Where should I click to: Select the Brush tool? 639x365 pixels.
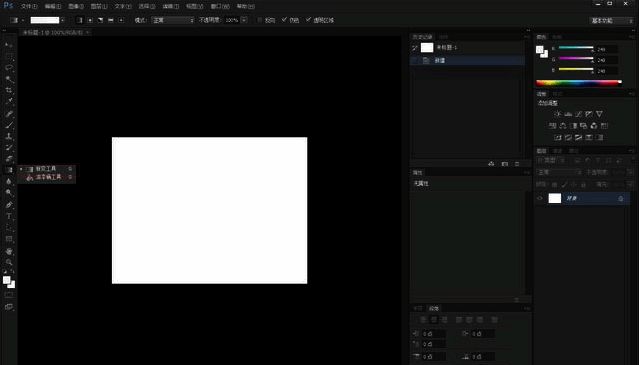click(9, 125)
